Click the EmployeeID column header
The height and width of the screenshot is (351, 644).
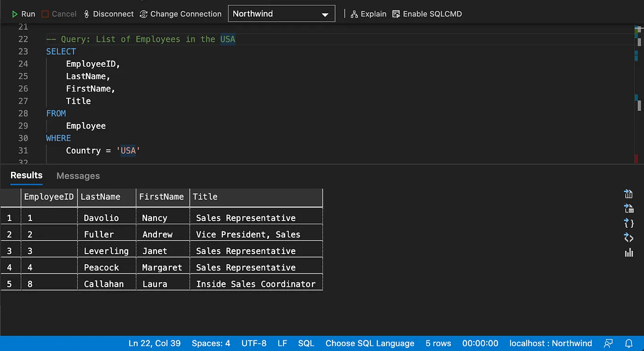(49, 197)
